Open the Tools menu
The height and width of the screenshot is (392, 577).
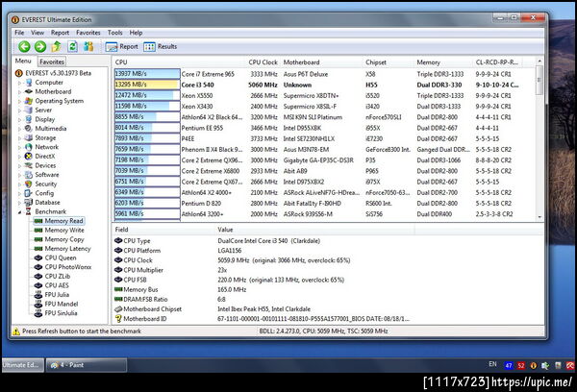(x=114, y=33)
